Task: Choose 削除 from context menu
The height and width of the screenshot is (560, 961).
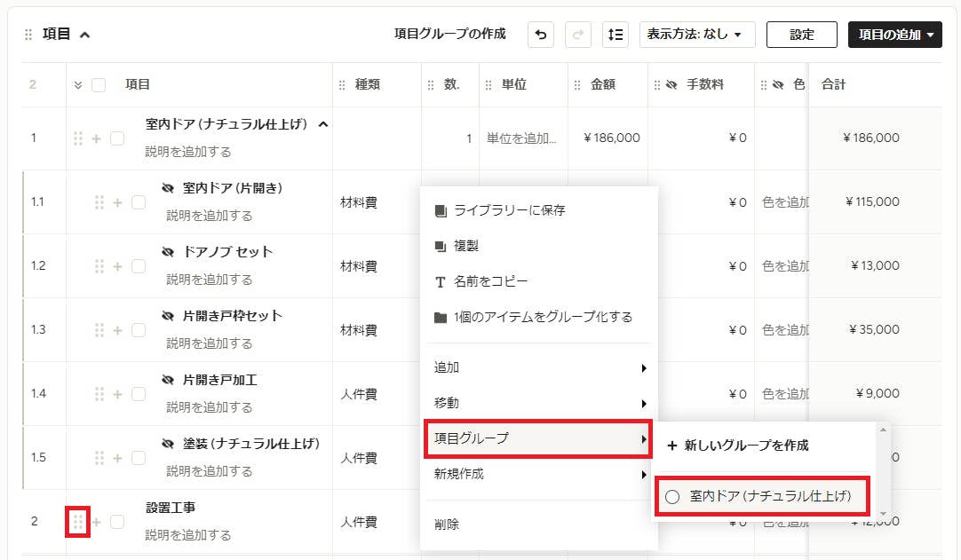Action: pos(539,525)
